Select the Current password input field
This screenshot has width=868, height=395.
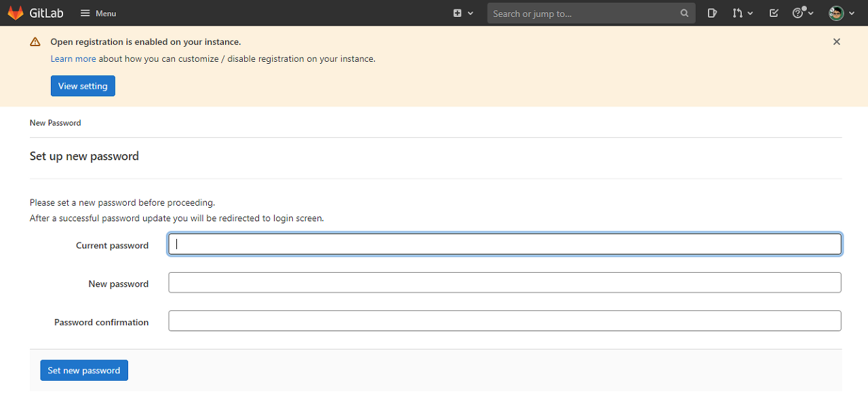[505, 244]
